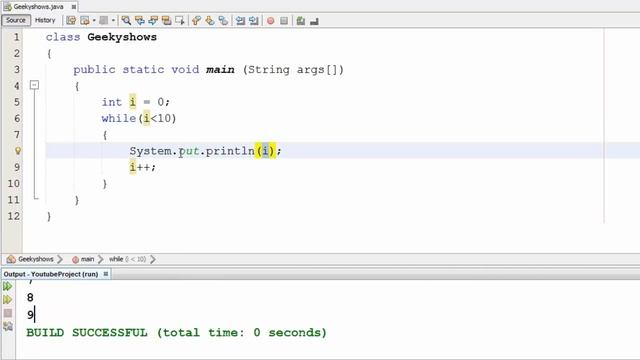Click main method breadcrumb
The image size is (640, 360).
[x=87, y=259]
